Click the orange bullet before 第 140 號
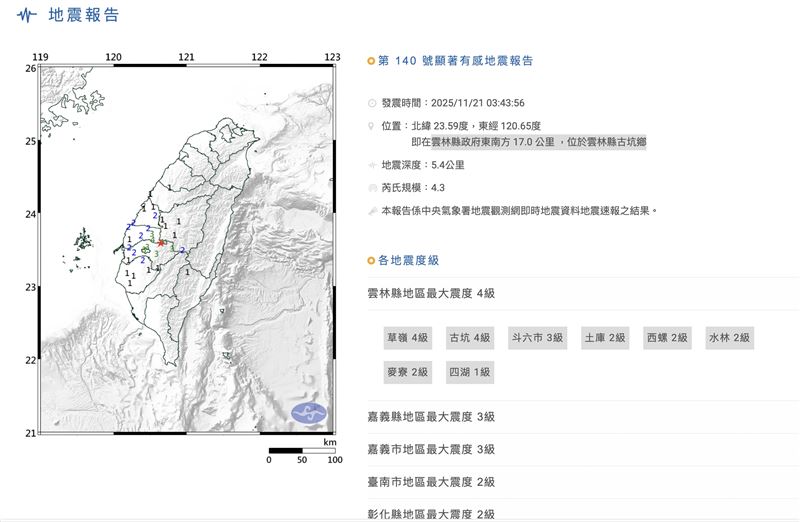800x522 pixels. (x=371, y=61)
